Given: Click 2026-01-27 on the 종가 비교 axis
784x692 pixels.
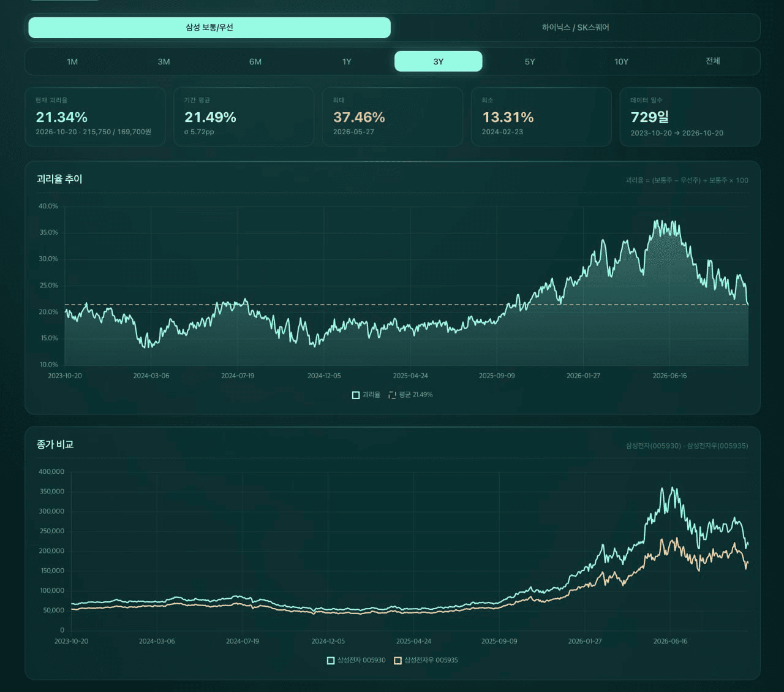Looking at the screenshot, I should point(585,641).
